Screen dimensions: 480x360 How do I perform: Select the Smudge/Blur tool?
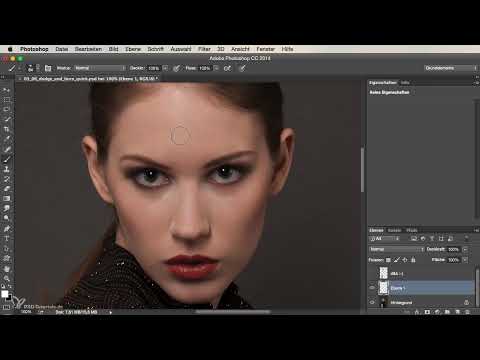(x=6, y=208)
